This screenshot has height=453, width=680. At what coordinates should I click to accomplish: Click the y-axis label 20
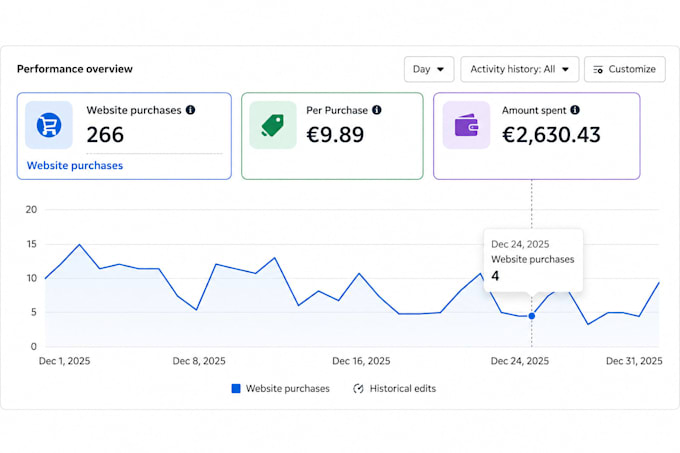tap(31, 209)
